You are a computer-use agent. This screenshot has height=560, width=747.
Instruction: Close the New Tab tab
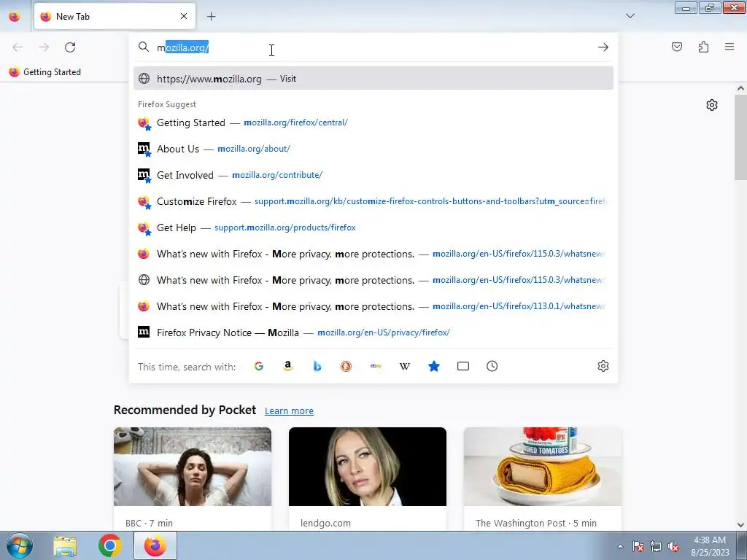184,16
